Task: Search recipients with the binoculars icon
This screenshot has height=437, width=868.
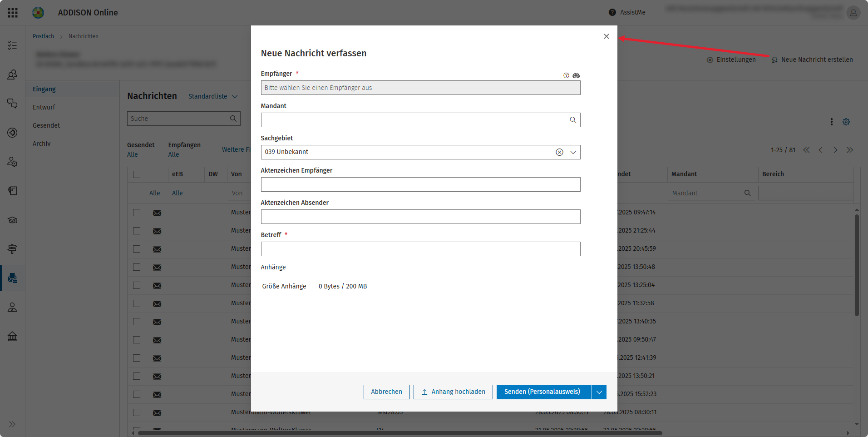Action: [x=576, y=75]
